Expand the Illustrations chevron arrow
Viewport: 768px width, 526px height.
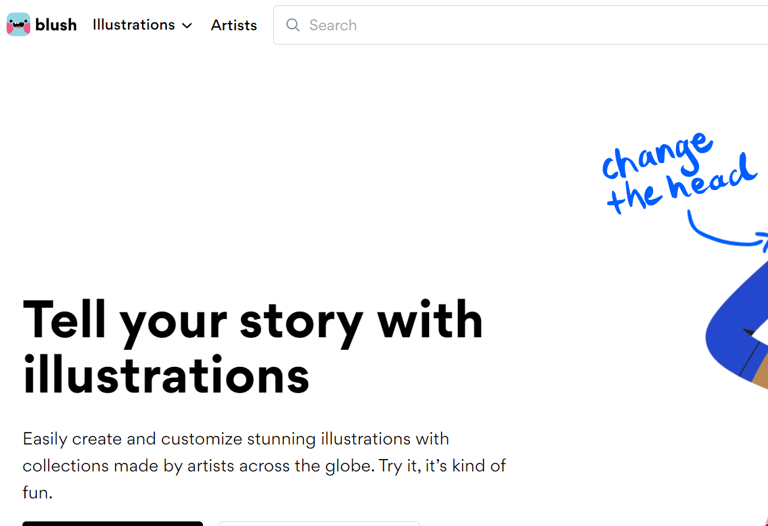(x=187, y=25)
